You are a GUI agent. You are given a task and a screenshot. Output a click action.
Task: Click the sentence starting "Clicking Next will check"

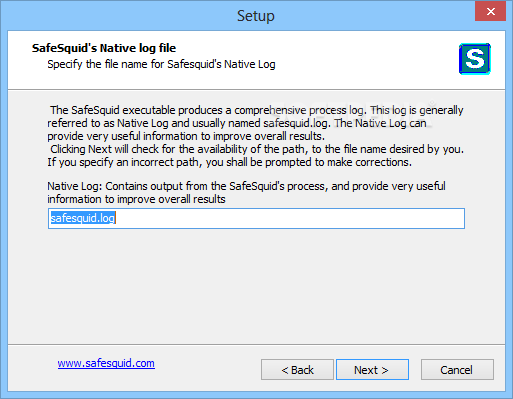(x=257, y=149)
